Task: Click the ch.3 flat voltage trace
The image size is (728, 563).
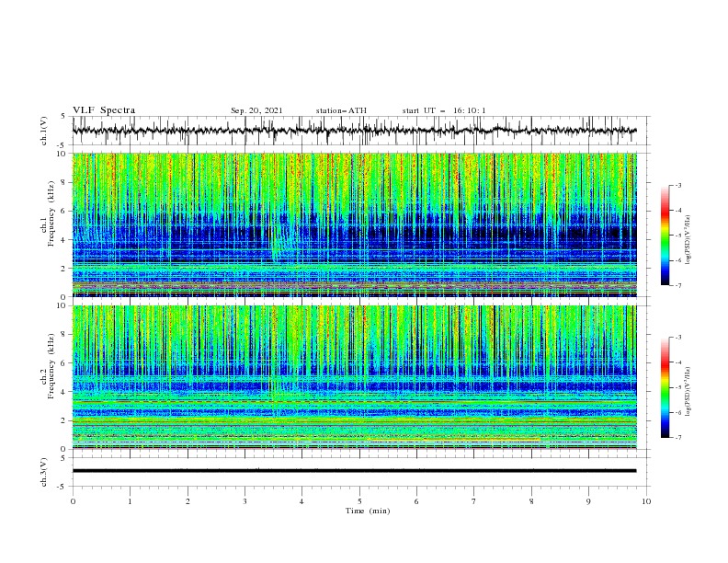Action: (355, 471)
